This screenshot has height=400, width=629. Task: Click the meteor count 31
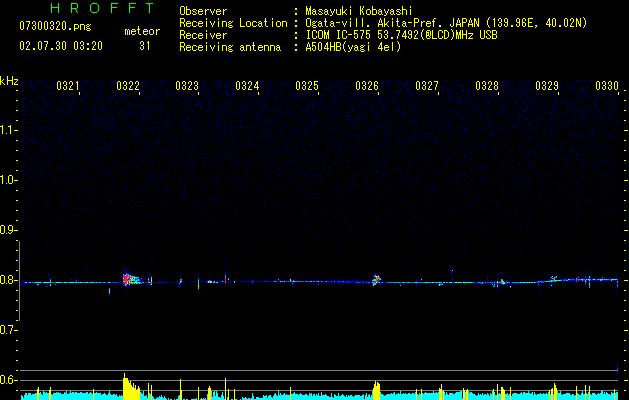(x=145, y=46)
